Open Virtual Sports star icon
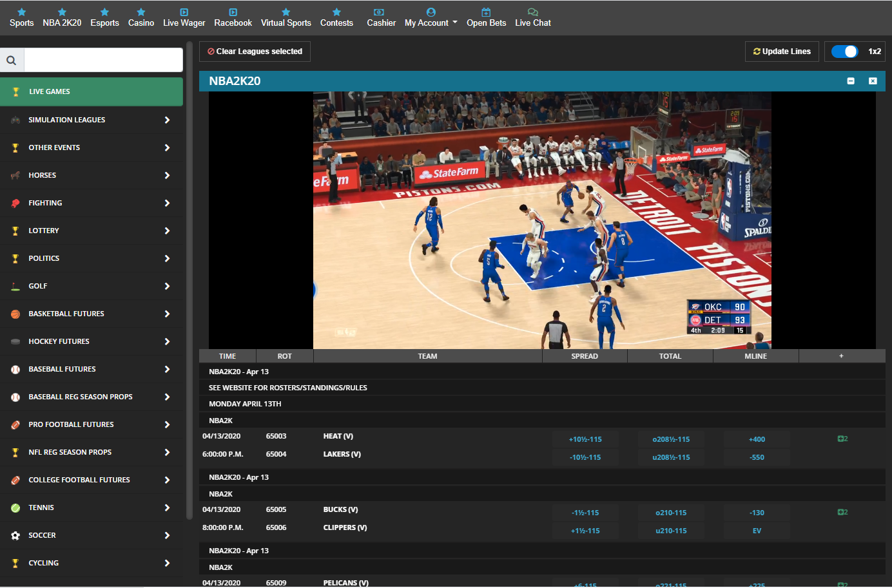This screenshot has height=588, width=892. (x=286, y=12)
